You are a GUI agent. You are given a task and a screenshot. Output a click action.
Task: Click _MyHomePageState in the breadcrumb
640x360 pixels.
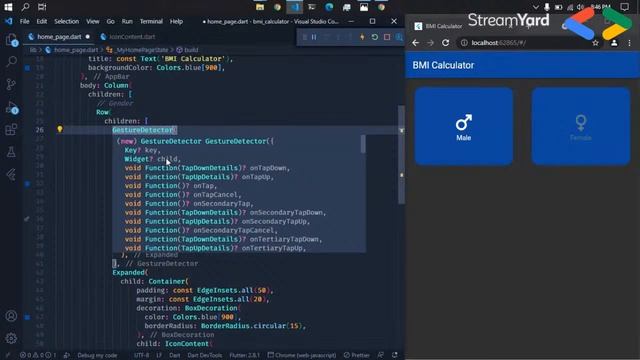141,50
